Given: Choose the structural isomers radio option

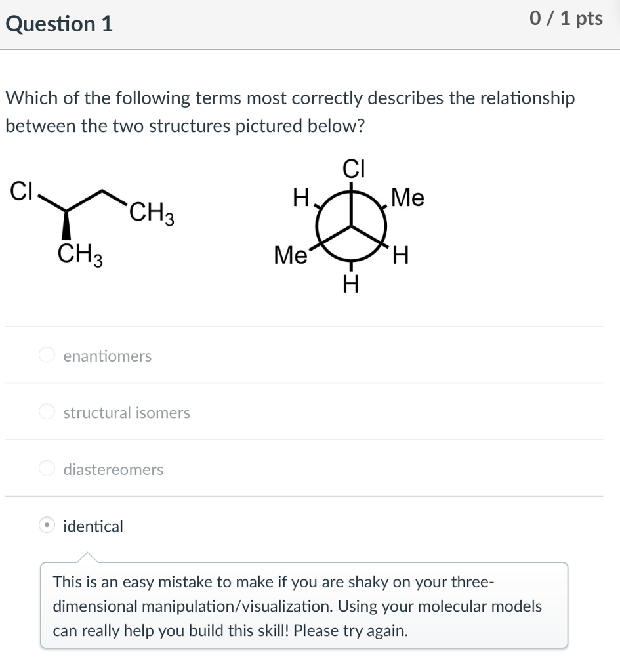Looking at the screenshot, I should point(47,411).
